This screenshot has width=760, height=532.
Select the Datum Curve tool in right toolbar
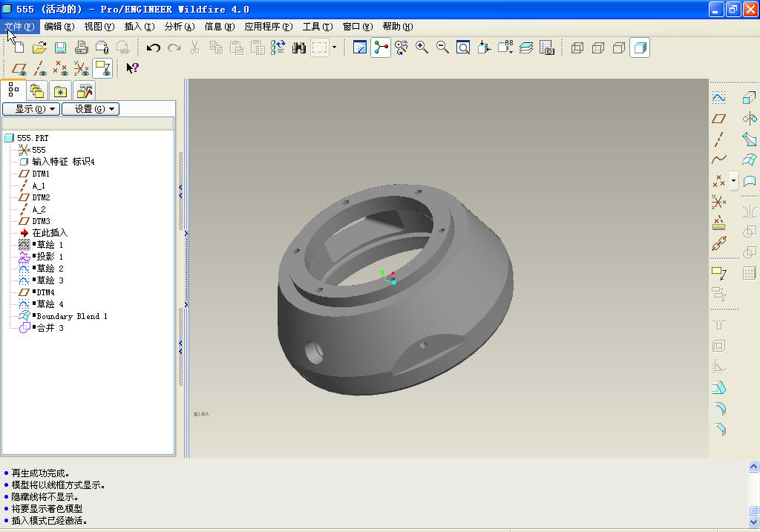[718, 160]
